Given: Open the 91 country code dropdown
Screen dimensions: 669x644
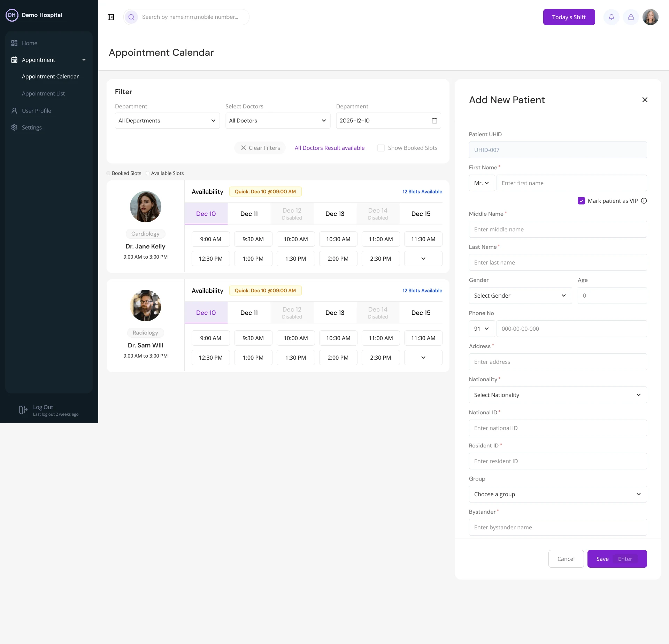Looking at the screenshot, I should [x=482, y=329].
